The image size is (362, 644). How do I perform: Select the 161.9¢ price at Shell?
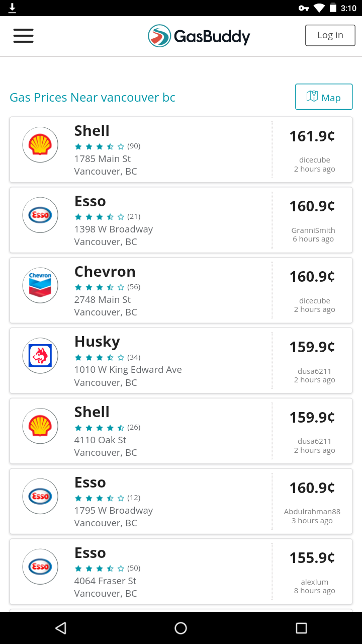click(312, 136)
